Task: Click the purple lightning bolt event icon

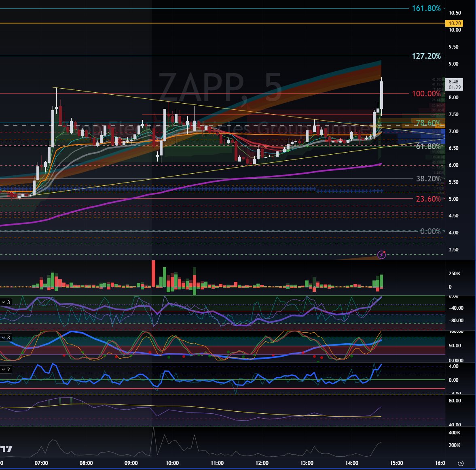Action: click(381, 255)
